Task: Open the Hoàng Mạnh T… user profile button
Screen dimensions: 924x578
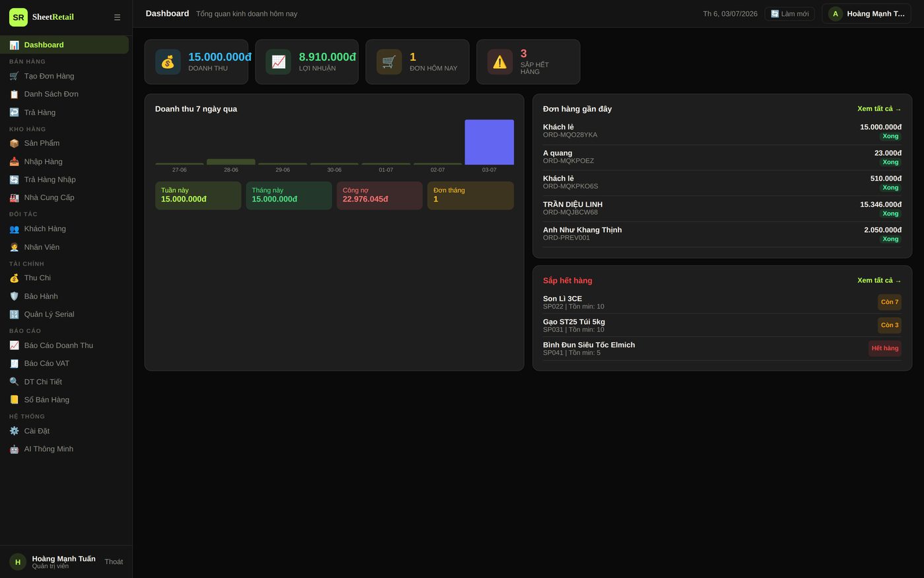Action: (867, 14)
